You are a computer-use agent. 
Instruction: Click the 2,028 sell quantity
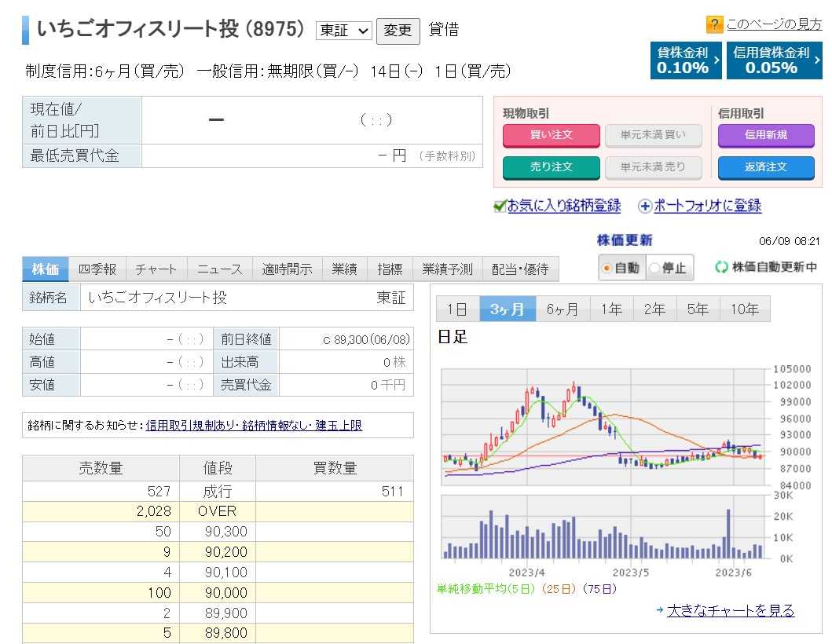[x=154, y=511]
